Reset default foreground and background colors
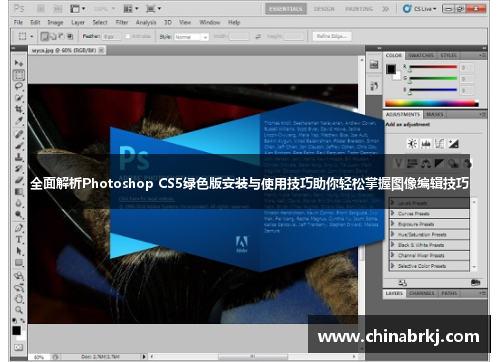 [15, 320]
